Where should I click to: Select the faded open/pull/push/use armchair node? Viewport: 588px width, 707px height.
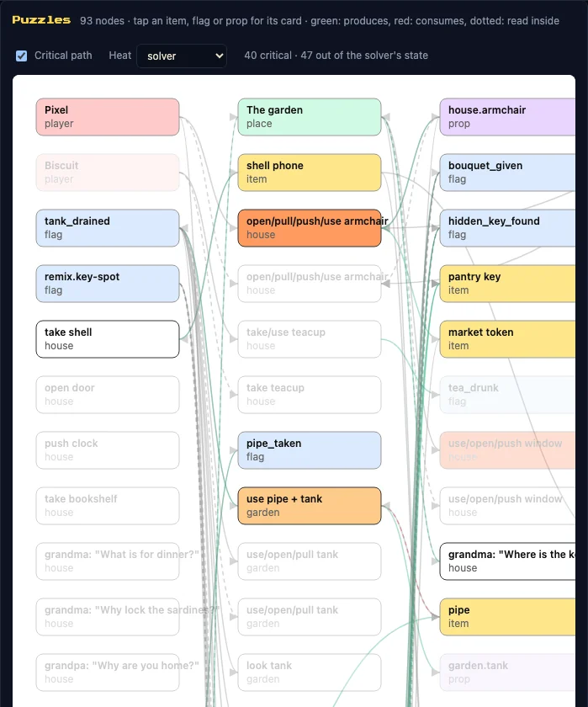(310, 284)
